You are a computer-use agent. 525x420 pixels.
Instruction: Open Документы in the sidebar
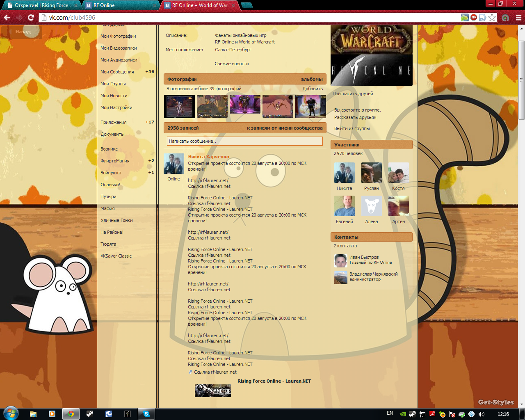pos(112,134)
